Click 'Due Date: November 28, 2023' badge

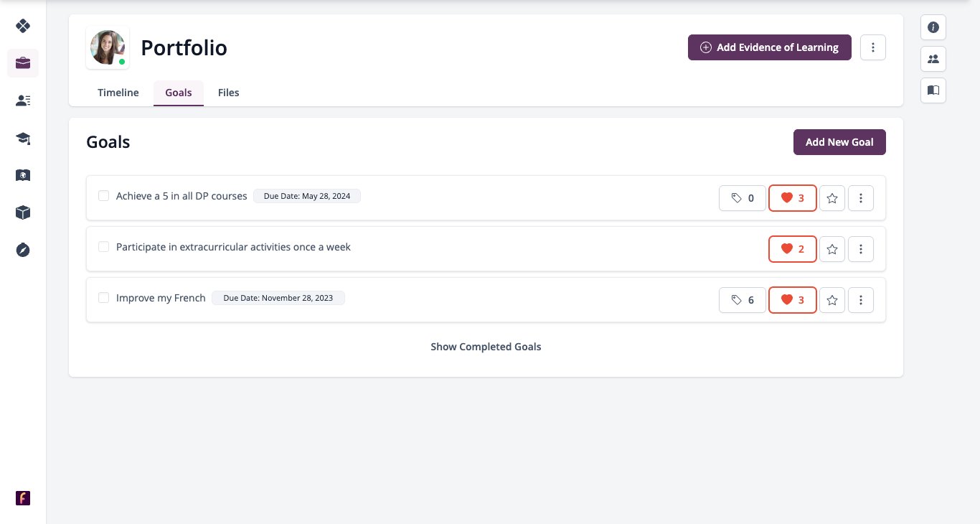tap(278, 298)
